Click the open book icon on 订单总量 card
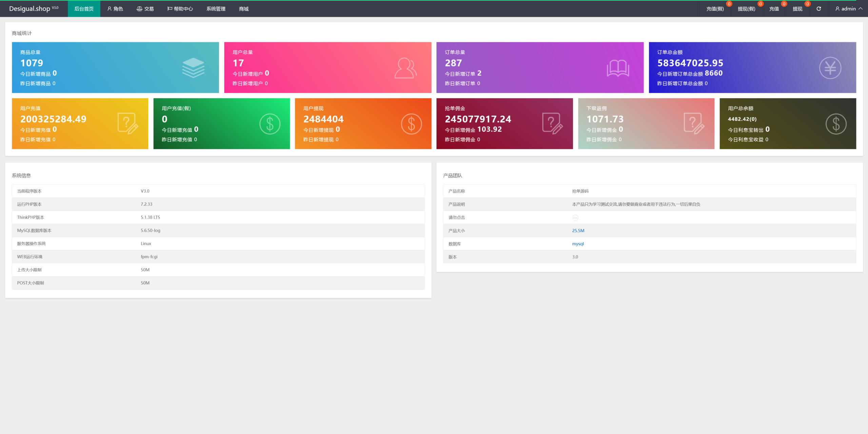Viewport: 868px width, 434px height. pos(618,68)
